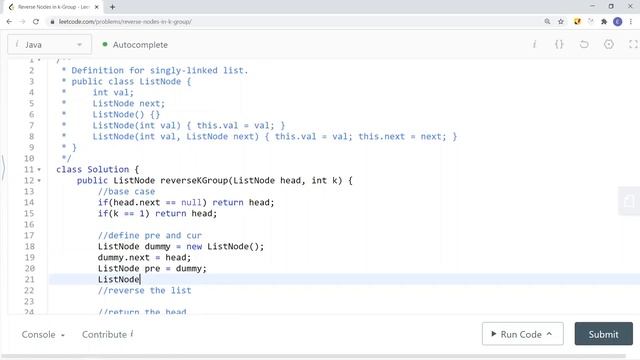Click on line 21 after ListNode

tap(141, 280)
